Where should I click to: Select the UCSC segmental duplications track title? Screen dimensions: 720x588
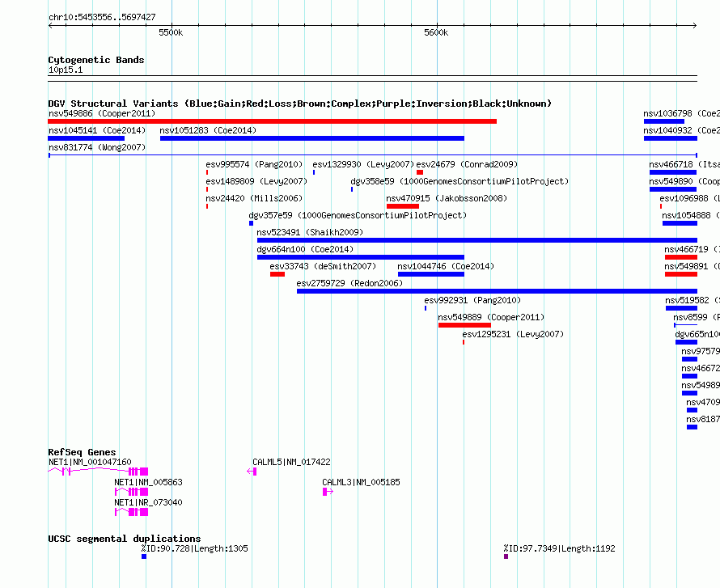(x=125, y=539)
